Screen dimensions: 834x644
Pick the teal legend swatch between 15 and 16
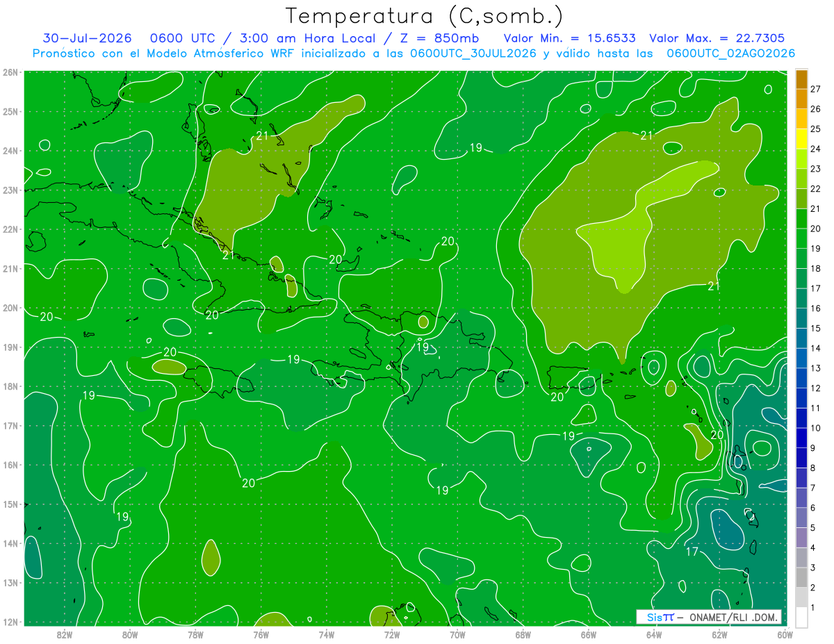[801, 318]
